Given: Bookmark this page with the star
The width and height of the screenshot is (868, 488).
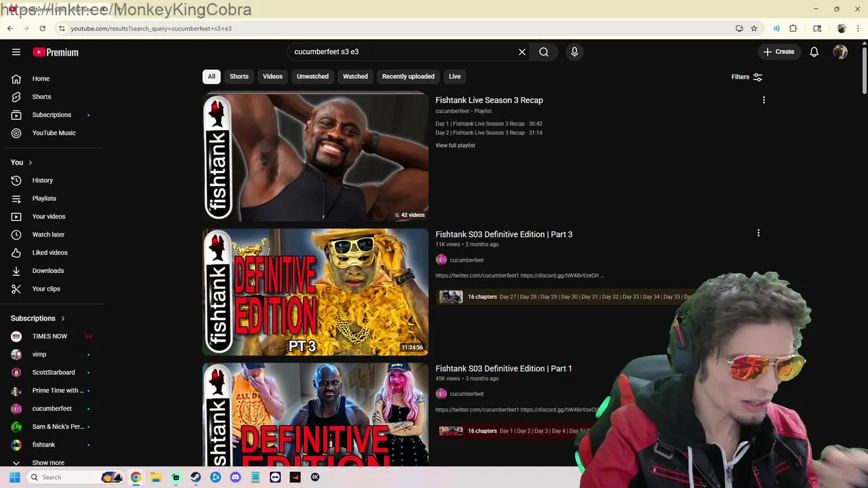Looking at the screenshot, I should tap(753, 28).
